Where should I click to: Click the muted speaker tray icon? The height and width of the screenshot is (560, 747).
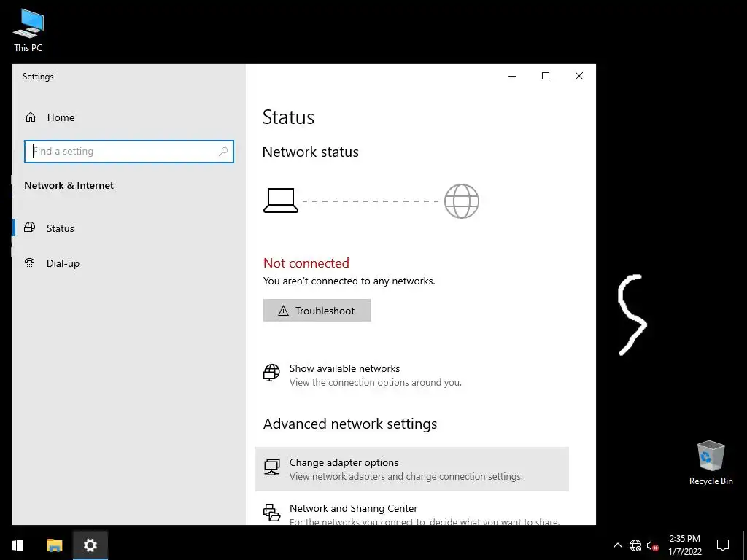(652, 545)
